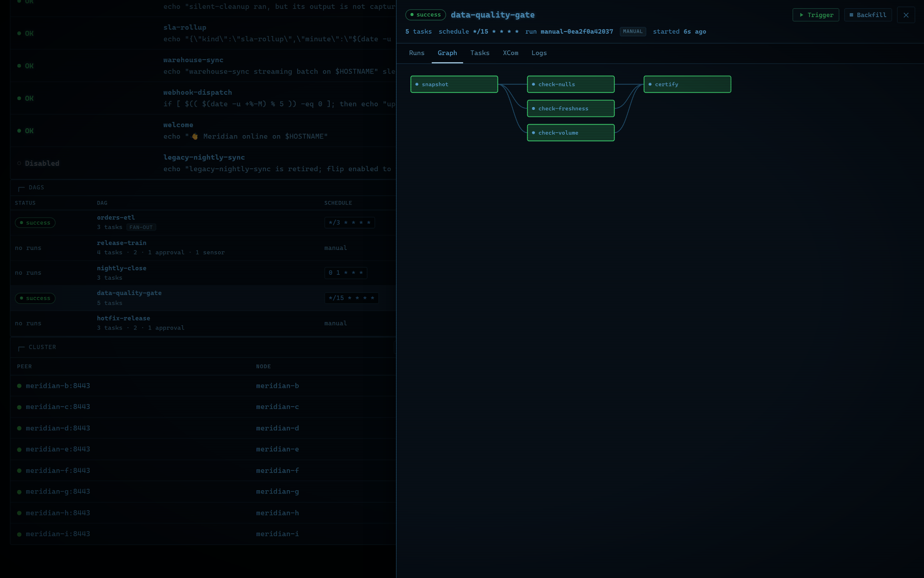Screen dimensions: 924x578
Task: Collapse the CLUSTER section header
Action: tap(37, 347)
